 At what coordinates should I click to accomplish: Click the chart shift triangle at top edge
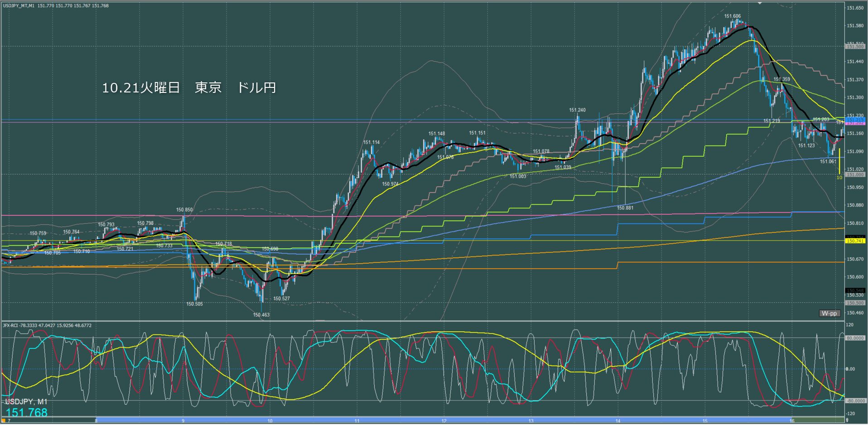pyautogui.click(x=760, y=3)
